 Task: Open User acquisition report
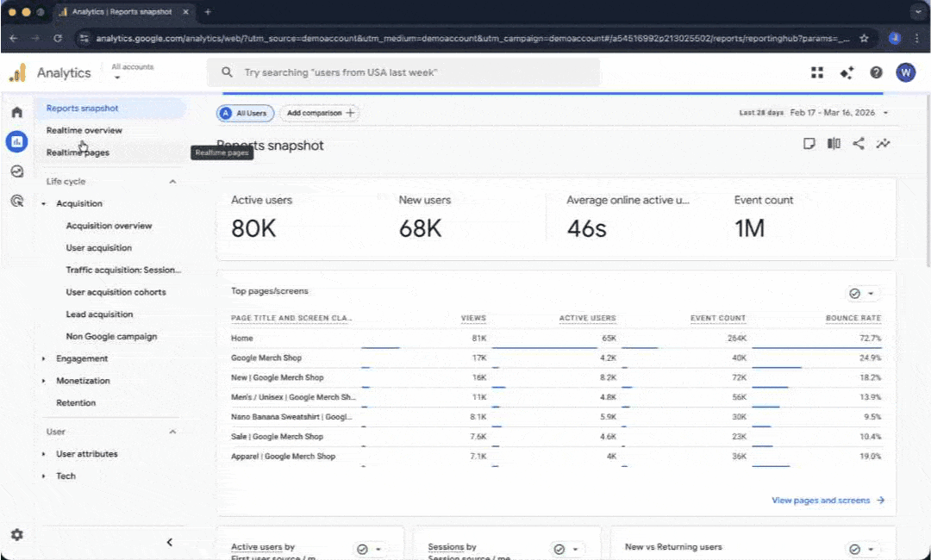tap(99, 248)
